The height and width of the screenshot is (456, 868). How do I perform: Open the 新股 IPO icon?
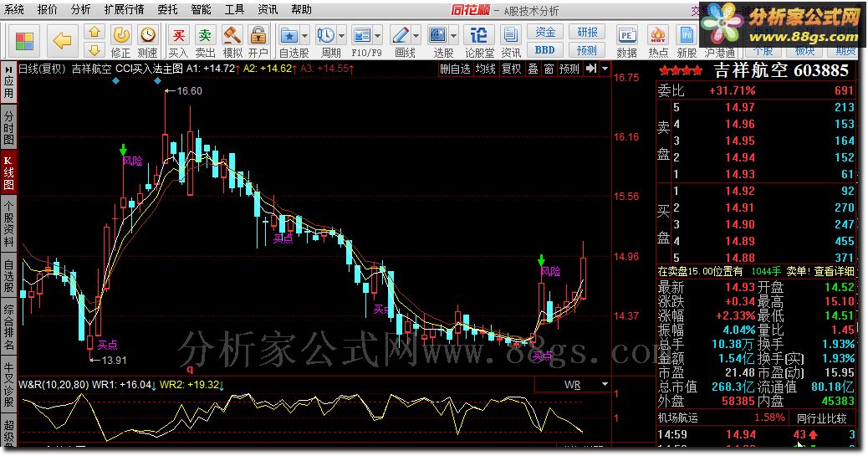click(x=687, y=35)
